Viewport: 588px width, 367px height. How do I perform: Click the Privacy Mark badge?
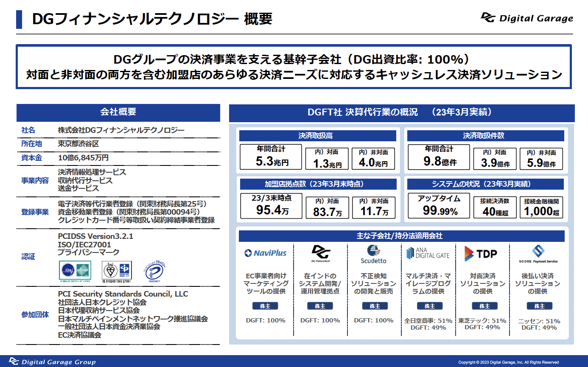[x=155, y=272]
